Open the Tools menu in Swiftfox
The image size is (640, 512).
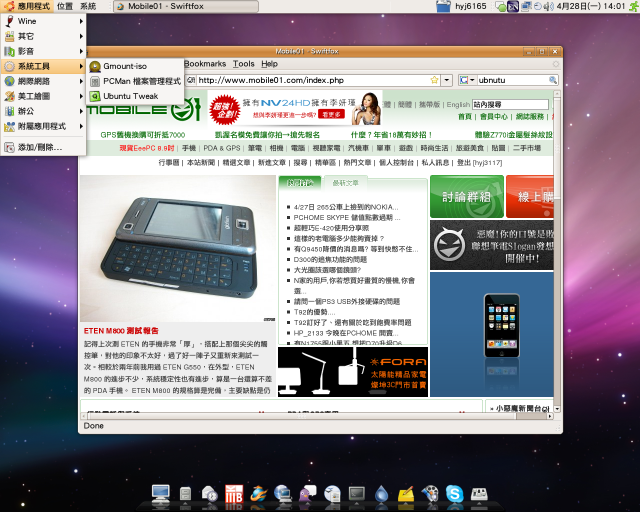click(x=244, y=64)
